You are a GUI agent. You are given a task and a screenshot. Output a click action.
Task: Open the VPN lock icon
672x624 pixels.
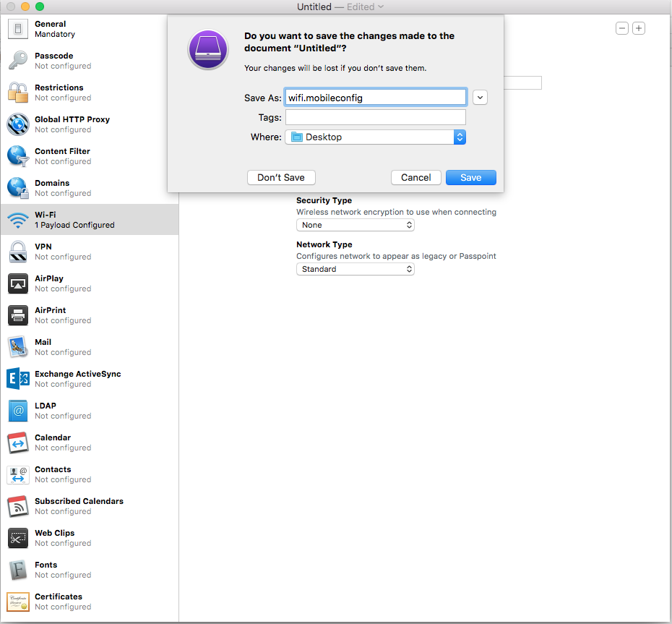[18, 252]
